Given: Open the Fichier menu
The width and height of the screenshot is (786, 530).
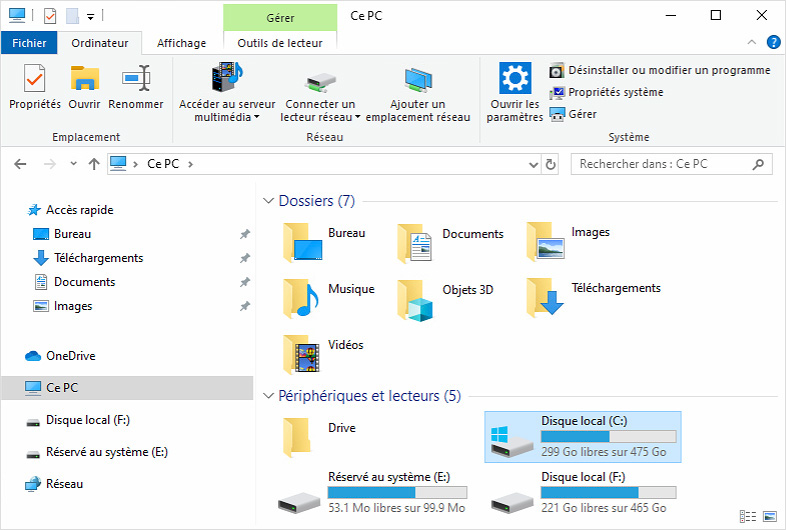Looking at the screenshot, I should (x=29, y=43).
